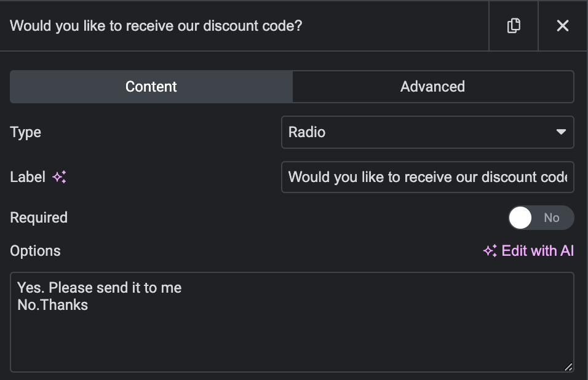The height and width of the screenshot is (380, 588).
Task: Open the Type dropdown showing Radio
Action: pyautogui.click(x=427, y=132)
